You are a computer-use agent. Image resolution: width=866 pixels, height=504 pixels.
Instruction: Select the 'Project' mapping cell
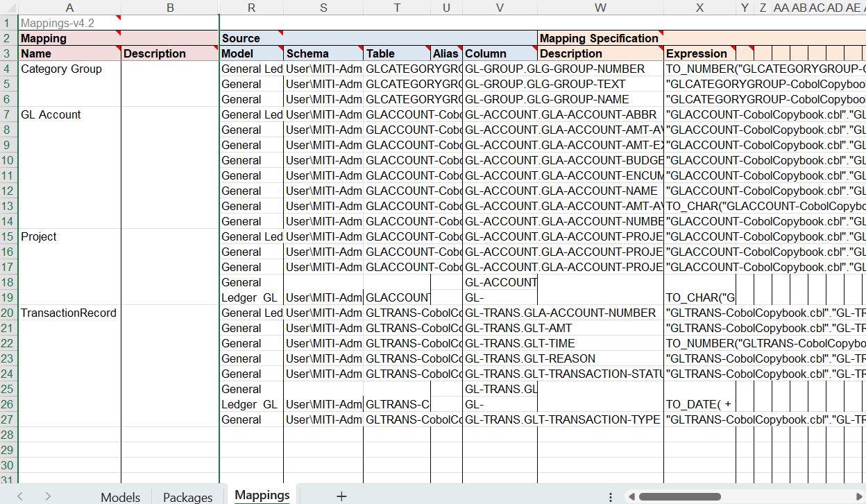point(69,236)
